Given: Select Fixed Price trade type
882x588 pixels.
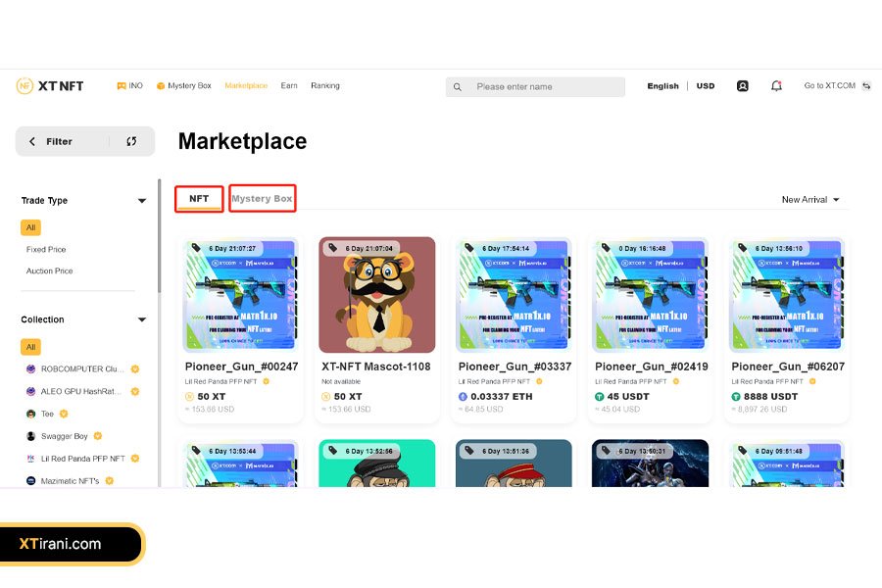Looking at the screenshot, I should click(x=46, y=249).
